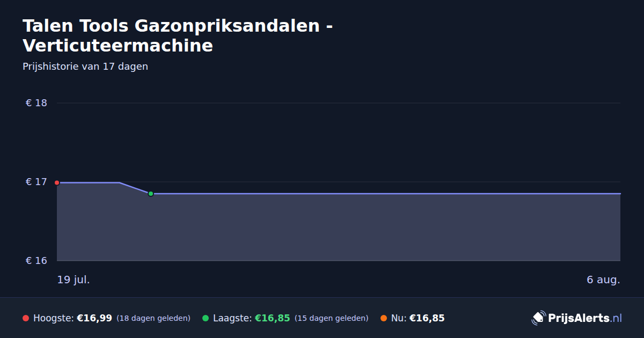Click the € 18 axis label

36,103
